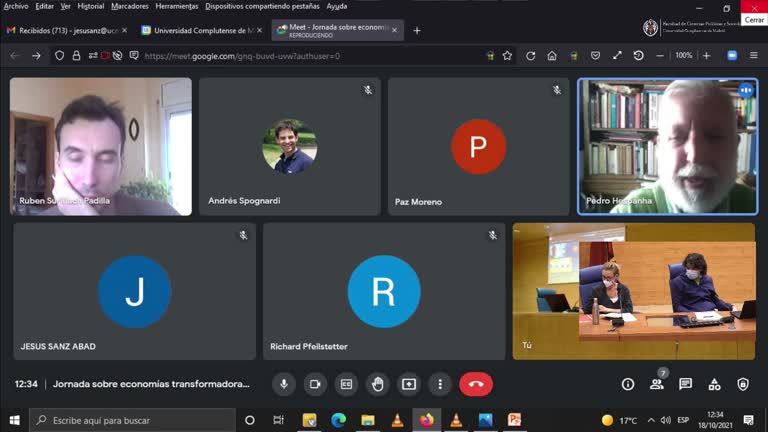The image size is (768, 432).
Task: Launch Microsoft Edge from the taskbar
Action: tap(338, 420)
